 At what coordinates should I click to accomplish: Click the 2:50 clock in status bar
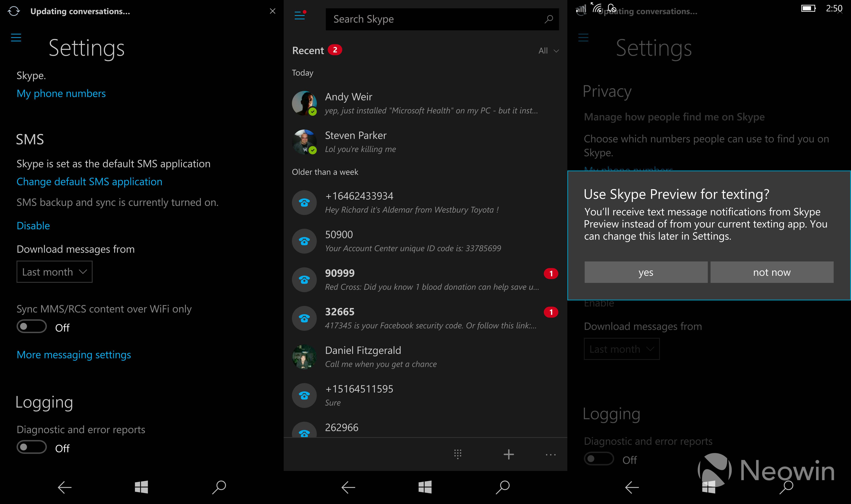pyautogui.click(x=834, y=8)
